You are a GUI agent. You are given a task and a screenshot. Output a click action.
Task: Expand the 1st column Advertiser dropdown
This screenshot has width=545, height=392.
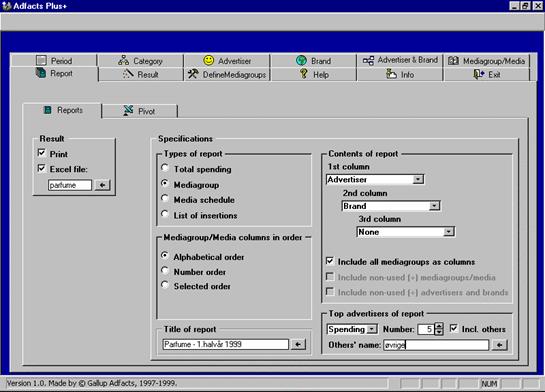[x=418, y=179]
